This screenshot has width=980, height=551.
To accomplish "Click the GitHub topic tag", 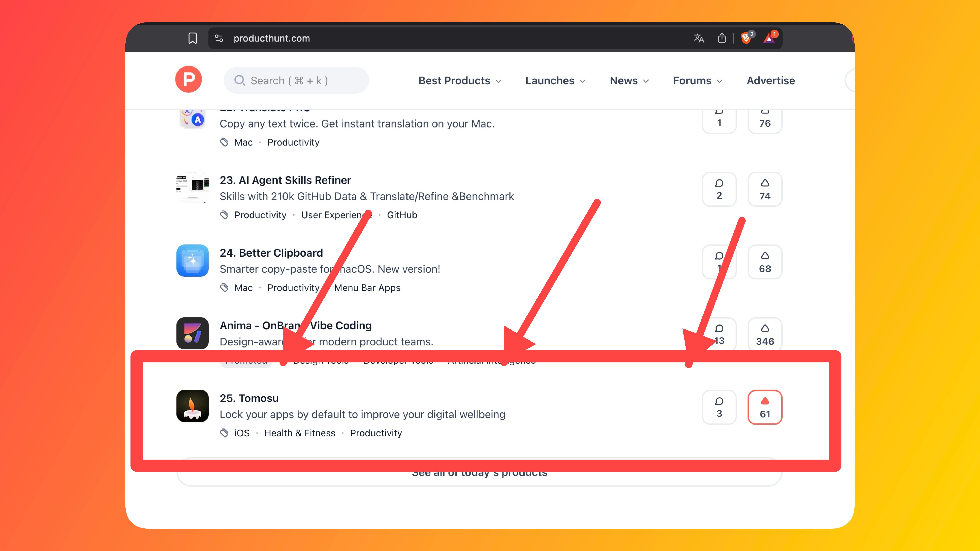I will point(402,215).
